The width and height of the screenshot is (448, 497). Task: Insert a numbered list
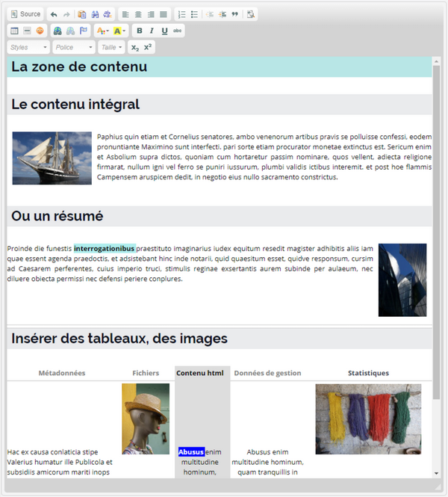(x=181, y=14)
